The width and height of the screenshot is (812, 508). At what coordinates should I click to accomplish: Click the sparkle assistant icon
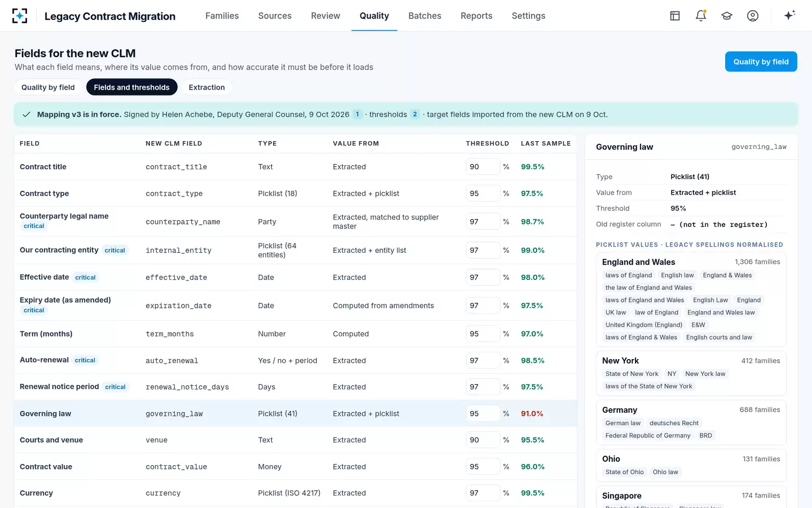pyautogui.click(x=789, y=15)
